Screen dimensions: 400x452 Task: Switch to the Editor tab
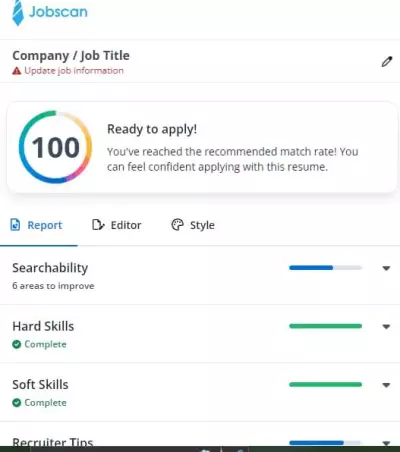pos(117,225)
